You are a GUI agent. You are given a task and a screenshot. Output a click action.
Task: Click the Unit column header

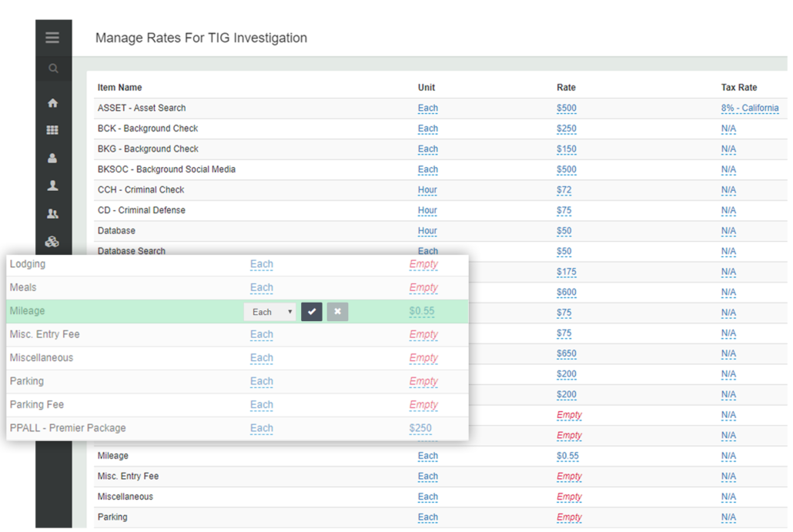click(427, 88)
